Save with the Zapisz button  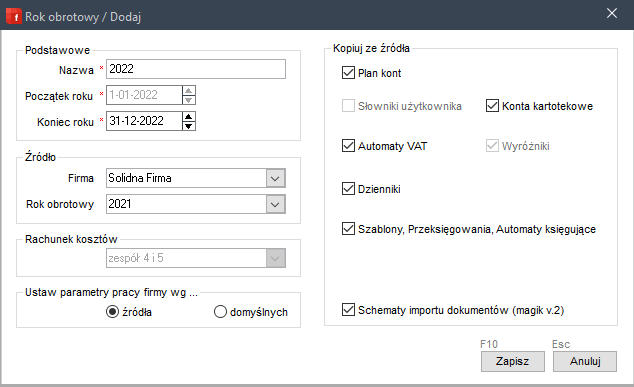[513, 361]
